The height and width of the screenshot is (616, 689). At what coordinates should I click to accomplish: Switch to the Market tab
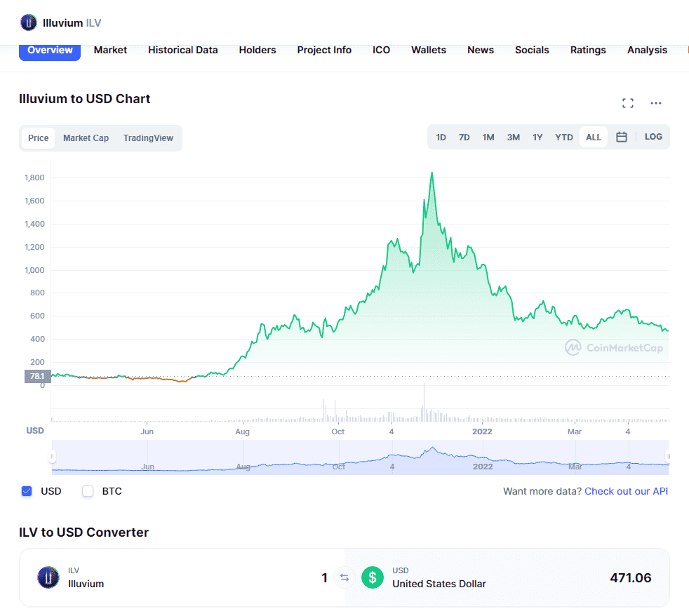pos(110,50)
